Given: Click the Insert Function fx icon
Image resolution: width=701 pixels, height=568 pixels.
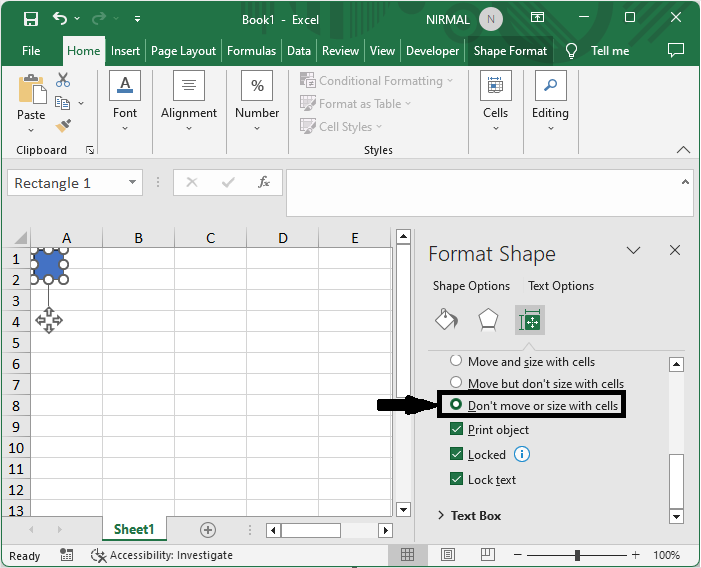Looking at the screenshot, I should [264, 183].
